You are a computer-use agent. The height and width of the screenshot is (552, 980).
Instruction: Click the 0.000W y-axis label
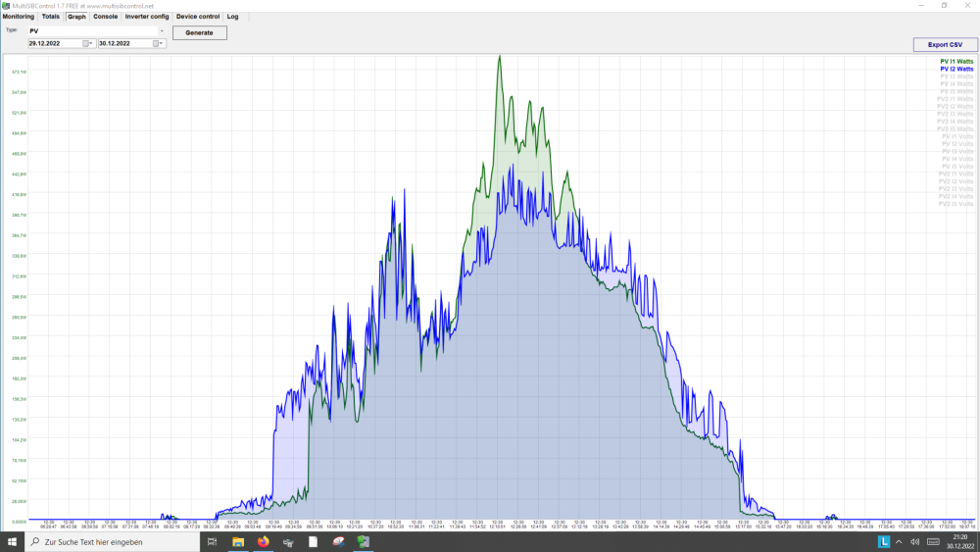tap(19, 522)
